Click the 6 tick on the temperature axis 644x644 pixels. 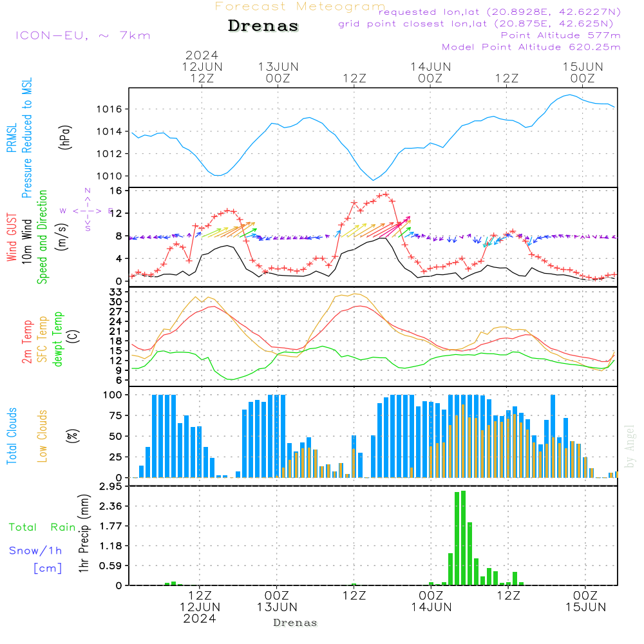(x=118, y=381)
